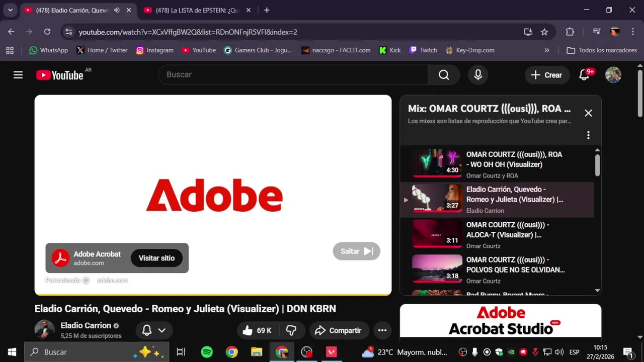The image size is (644, 362).
Task: Open the Todos los marcadores folder
Action: (602, 50)
